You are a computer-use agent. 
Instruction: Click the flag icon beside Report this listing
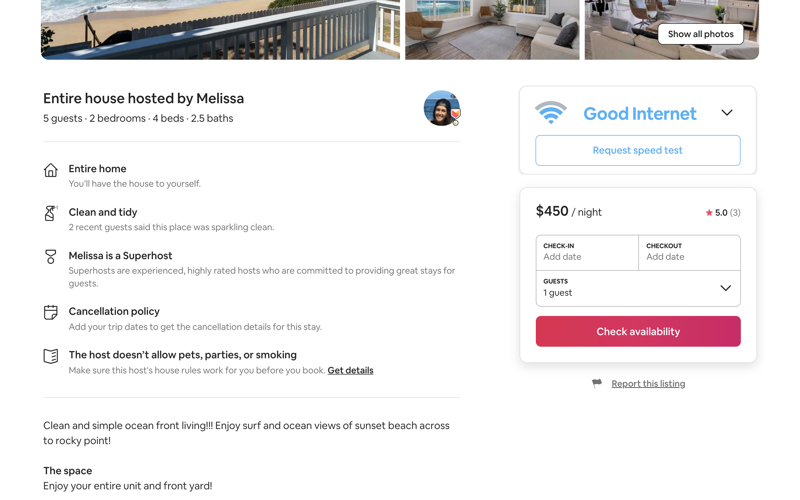click(x=596, y=383)
